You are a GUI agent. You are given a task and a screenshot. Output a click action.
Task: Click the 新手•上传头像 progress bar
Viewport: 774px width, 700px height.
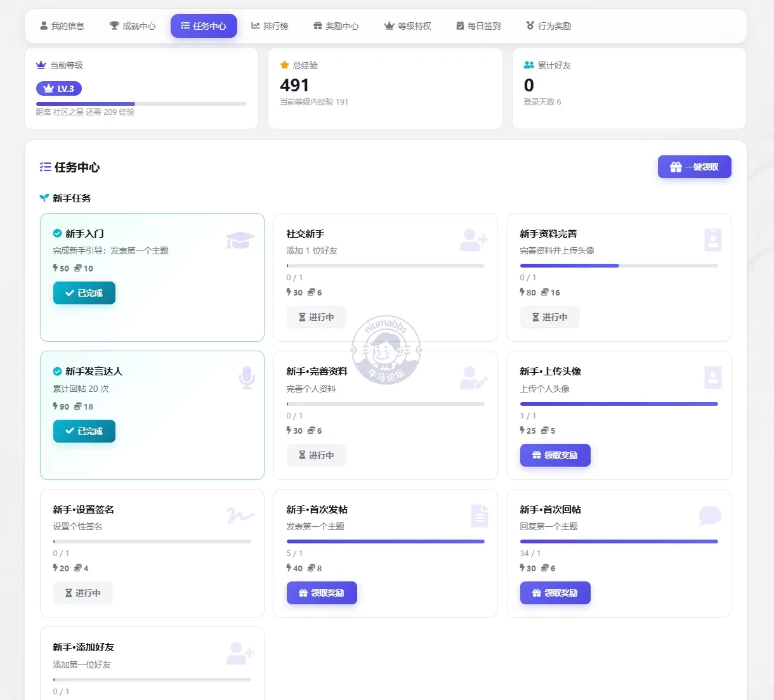click(x=619, y=404)
